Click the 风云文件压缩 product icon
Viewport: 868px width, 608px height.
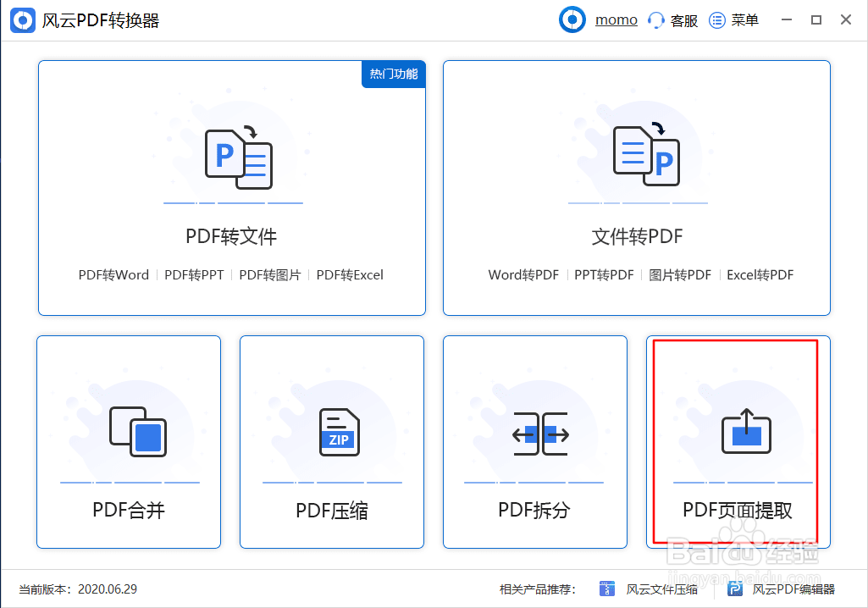(607, 589)
